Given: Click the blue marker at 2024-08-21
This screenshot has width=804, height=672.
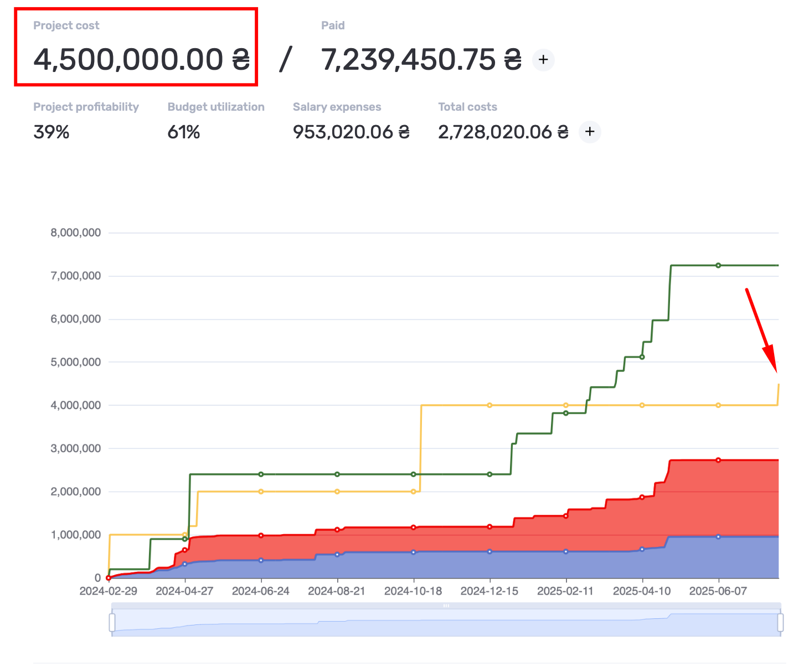Looking at the screenshot, I should (337, 554).
